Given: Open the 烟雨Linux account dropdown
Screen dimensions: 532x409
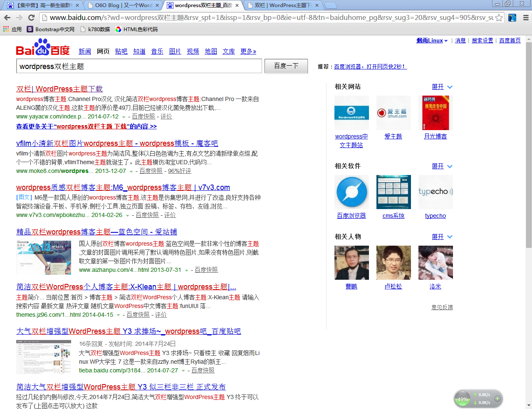Looking at the screenshot, I should tap(432, 40).
